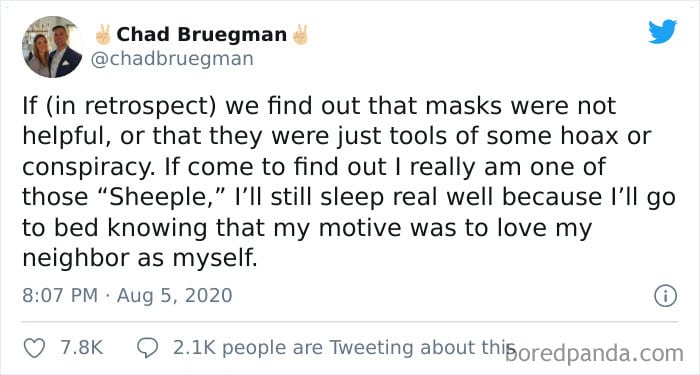Click the first line of tweet text

[x=319, y=107]
